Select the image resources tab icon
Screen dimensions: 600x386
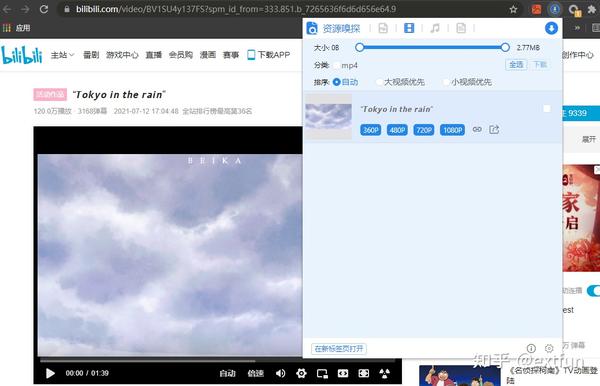(383, 28)
